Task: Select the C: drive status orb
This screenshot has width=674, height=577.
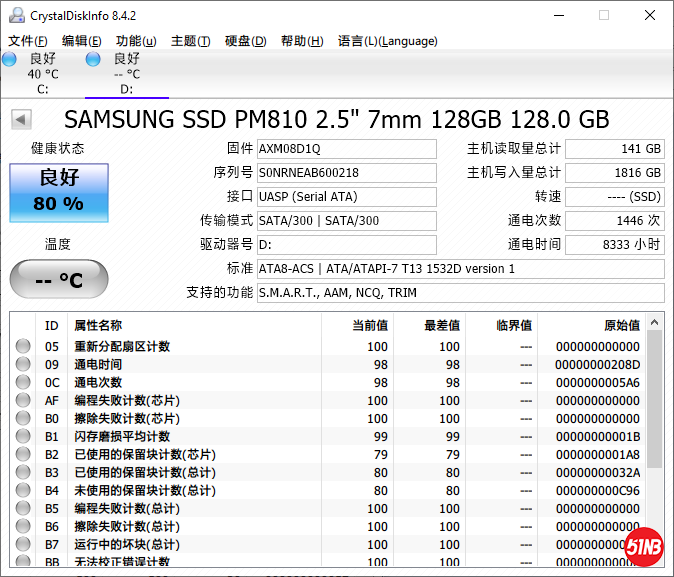Action: (10, 60)
